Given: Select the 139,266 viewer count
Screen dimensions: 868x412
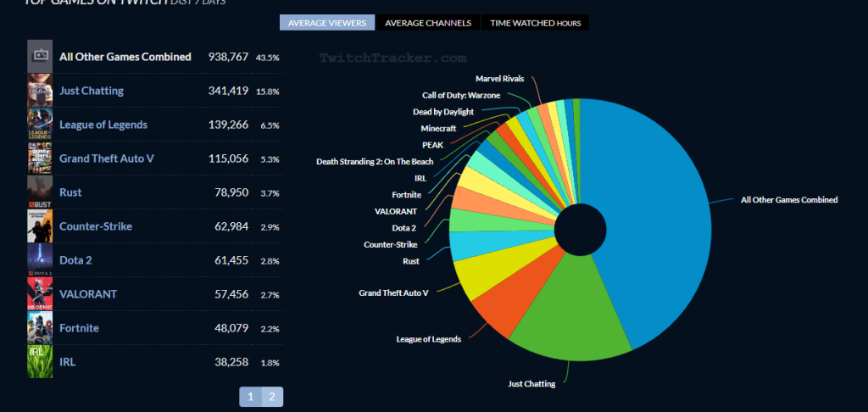Looking at the screenshot, I should coord(228,125).
